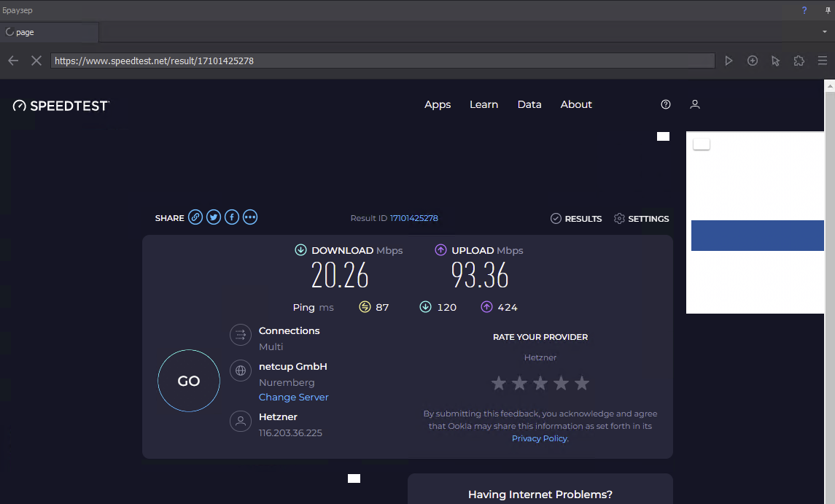Open the SETTINGS gear button
This screenshot has height=504, width=835.
click(x=641, y=219)
